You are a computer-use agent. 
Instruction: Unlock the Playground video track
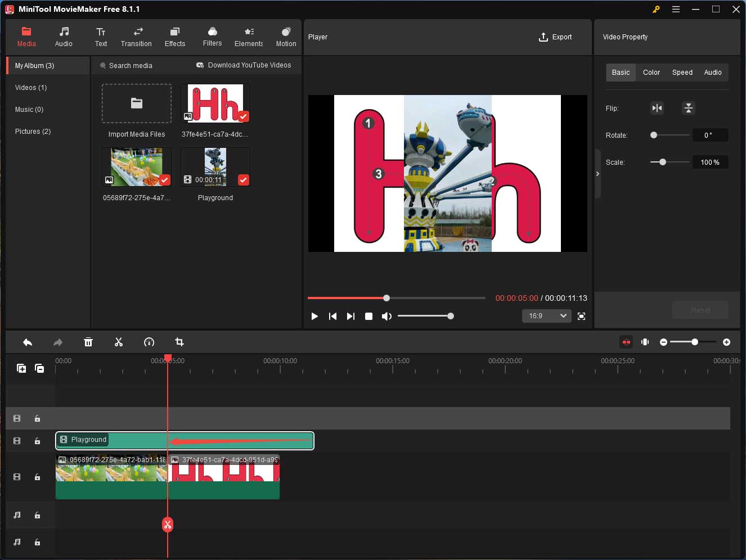coord(37,441)
